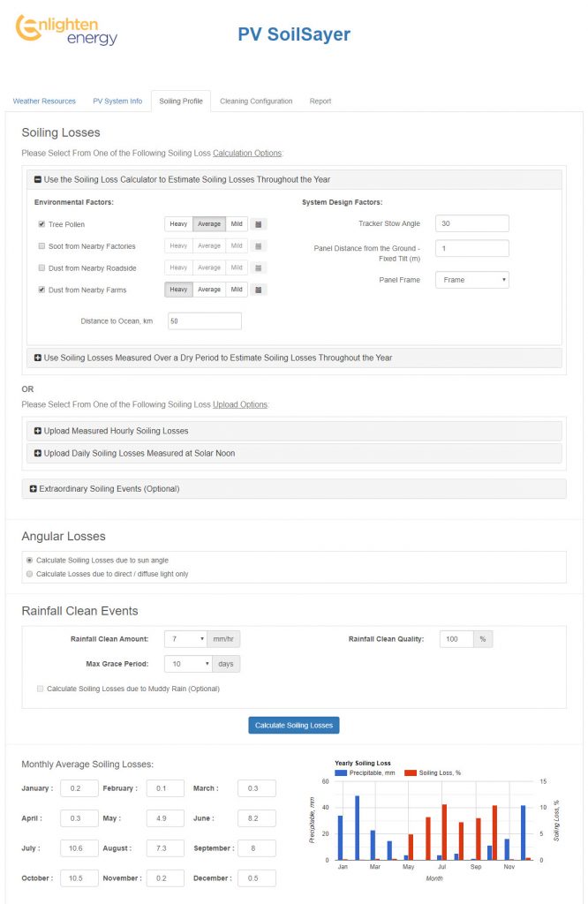Set Dust from Nearby Farms to Heavy
Viewport: 588px width, 904px height.
point(178,290)
